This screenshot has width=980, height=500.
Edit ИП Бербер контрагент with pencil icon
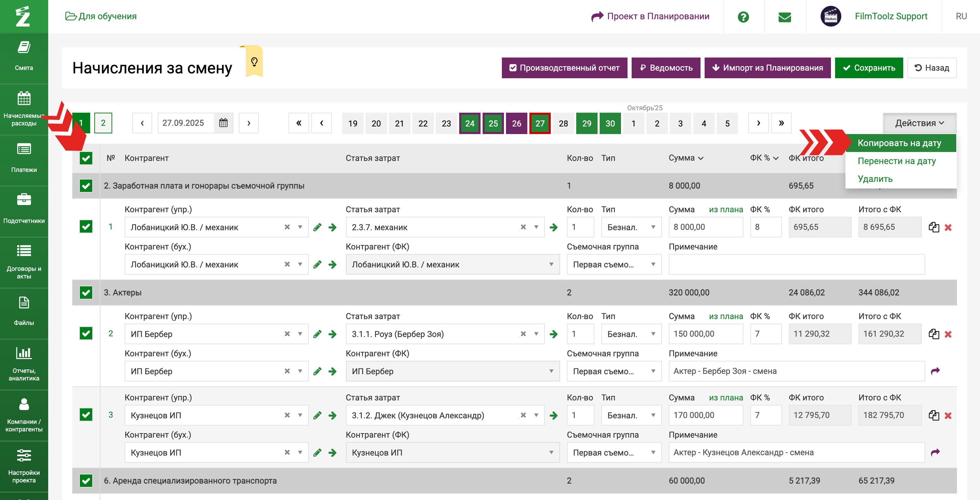click(x=317, y=334)
